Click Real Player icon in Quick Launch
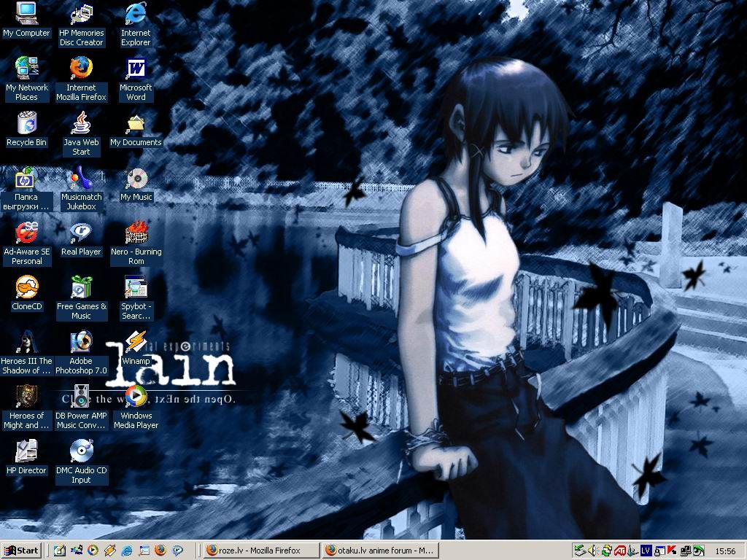747x560 pixels. point(178,551)
